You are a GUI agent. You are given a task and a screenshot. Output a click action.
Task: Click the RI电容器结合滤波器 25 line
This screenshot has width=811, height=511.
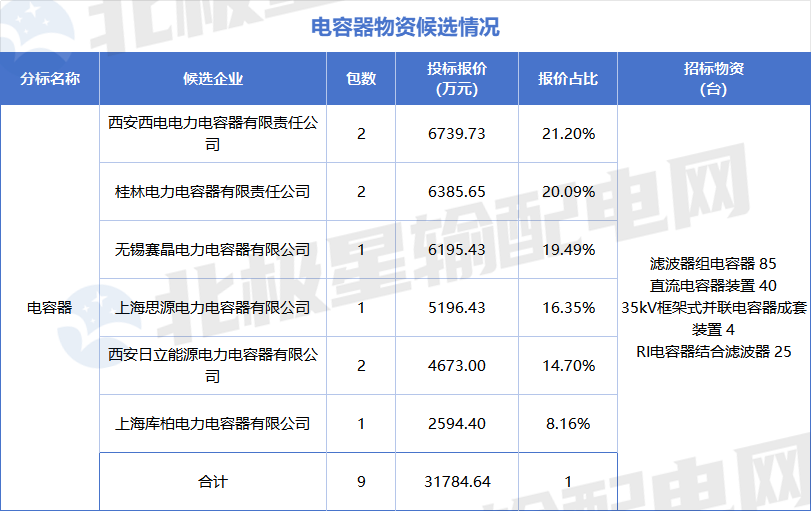(713, 352)
